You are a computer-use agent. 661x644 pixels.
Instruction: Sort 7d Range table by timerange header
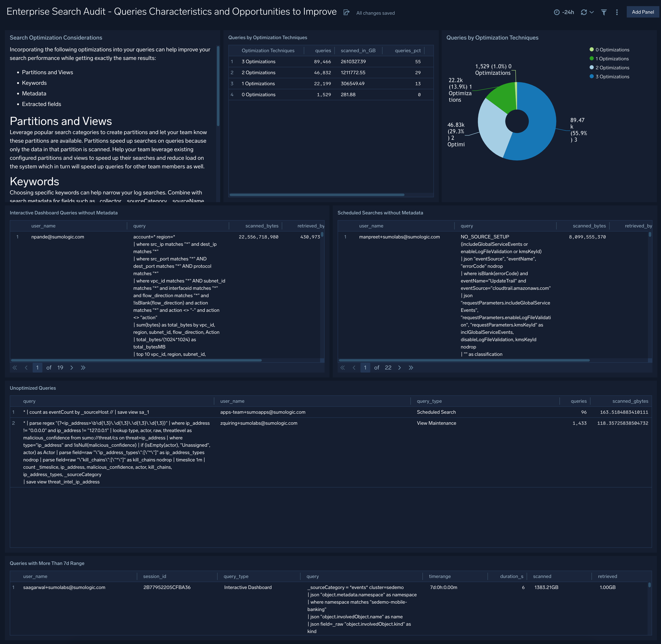pos(440,576)
